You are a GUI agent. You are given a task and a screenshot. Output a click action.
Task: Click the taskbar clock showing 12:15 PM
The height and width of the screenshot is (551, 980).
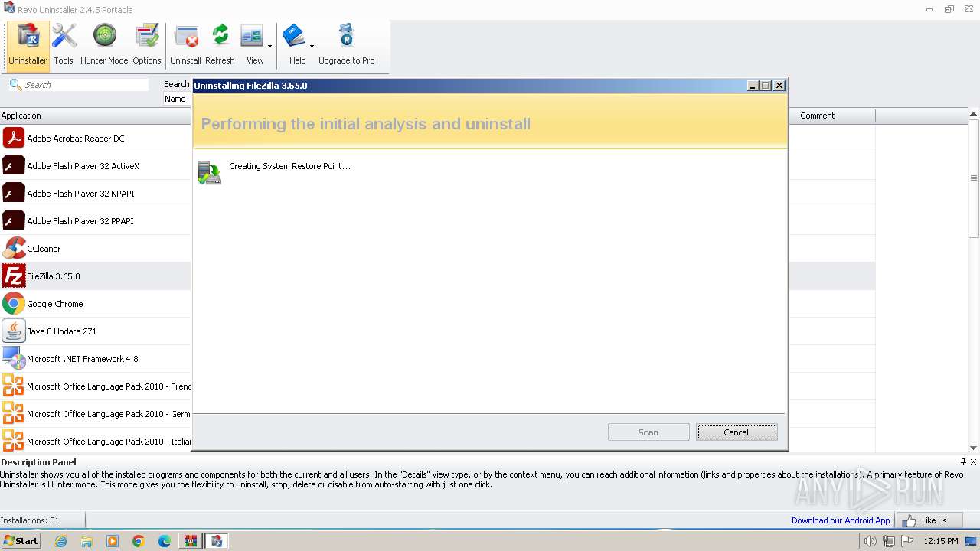pyautogui.click(x=941, y=541)
